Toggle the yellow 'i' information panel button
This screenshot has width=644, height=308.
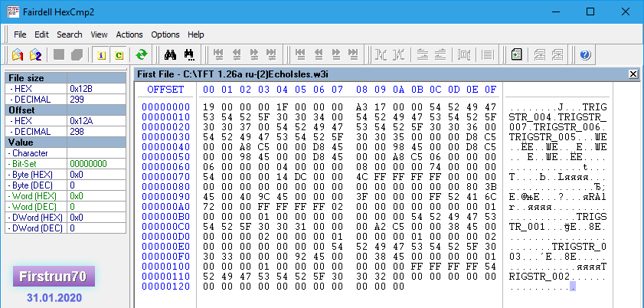point(101,54)
